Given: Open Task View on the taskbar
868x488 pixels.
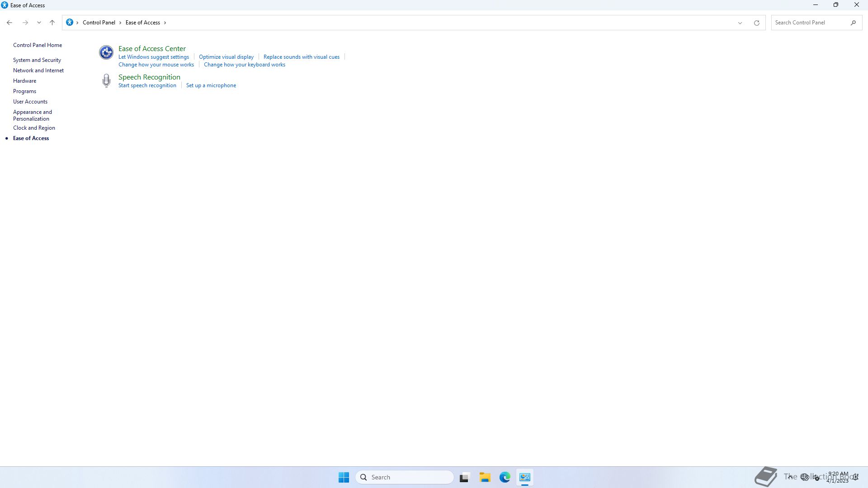Looking at the screenshot, I should (464, 477).
